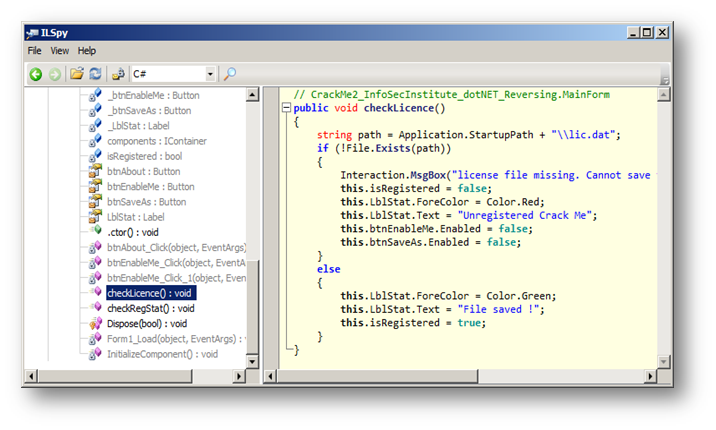
Task: Click the _btnSaveAs field icon
Action: 95,110
